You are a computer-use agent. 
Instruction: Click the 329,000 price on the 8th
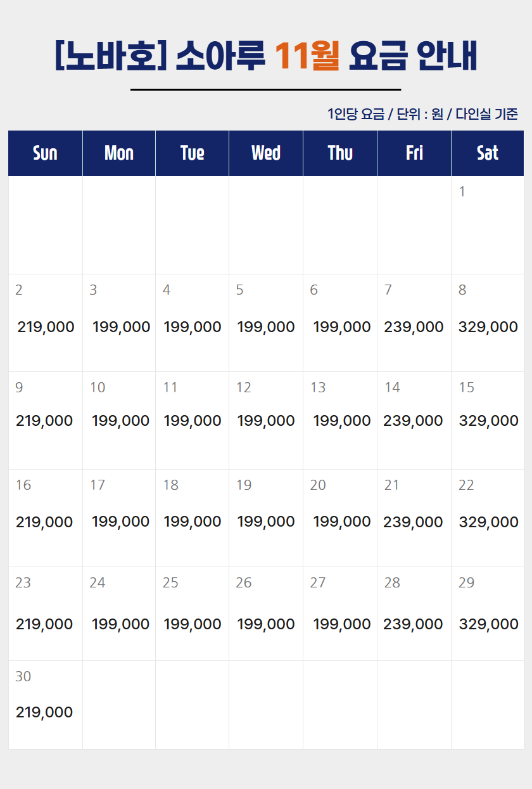click(488, 327)
